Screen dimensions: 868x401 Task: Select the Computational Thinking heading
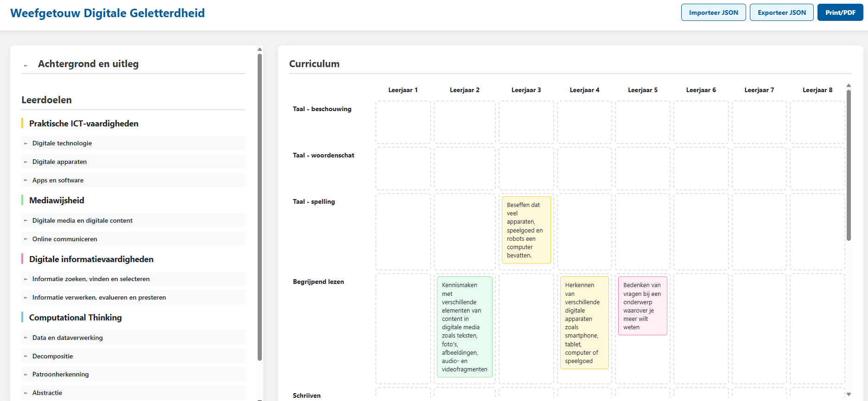click(x=76, y=318)
